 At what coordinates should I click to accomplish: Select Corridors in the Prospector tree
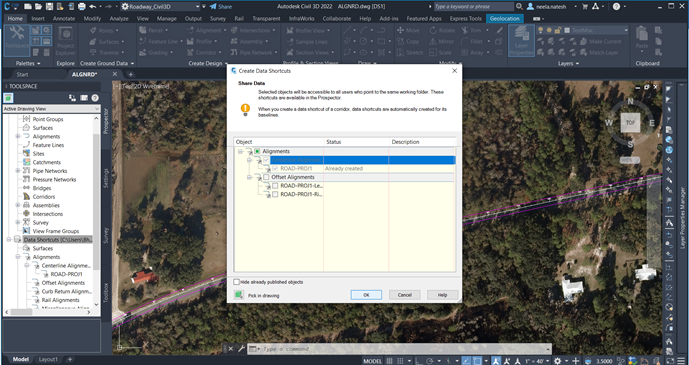[x=44, y=197]
